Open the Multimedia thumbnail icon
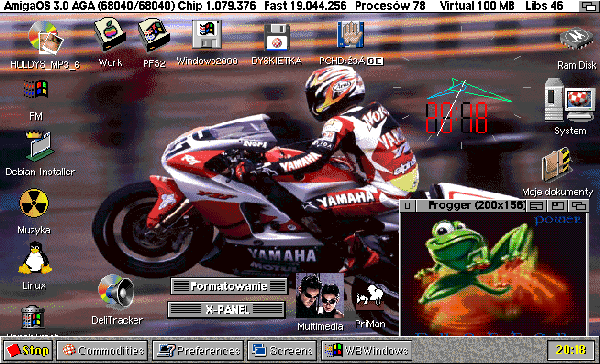This screenshot has height=364, width=600. click(320, 295)
